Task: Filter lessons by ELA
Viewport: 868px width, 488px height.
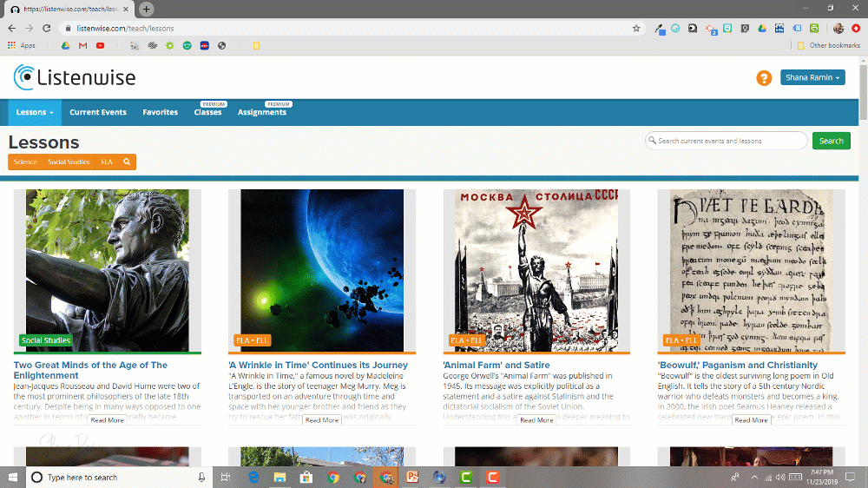Action: [106, 162]
